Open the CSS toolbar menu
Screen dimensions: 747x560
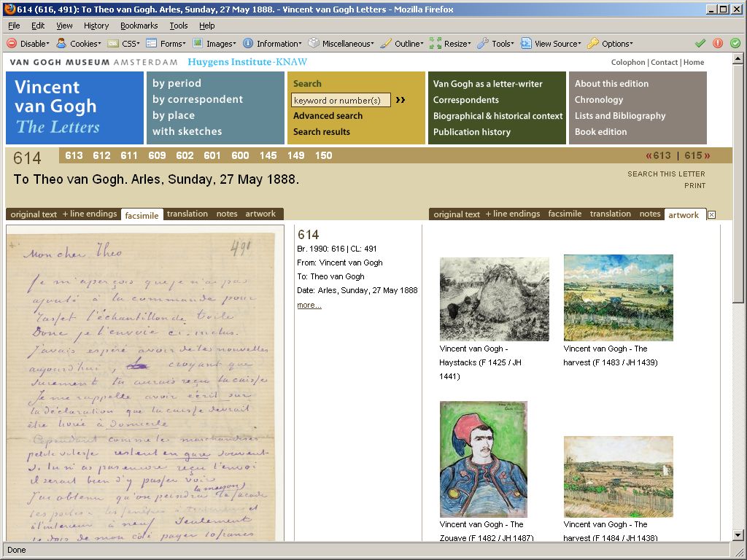[131, 44]
